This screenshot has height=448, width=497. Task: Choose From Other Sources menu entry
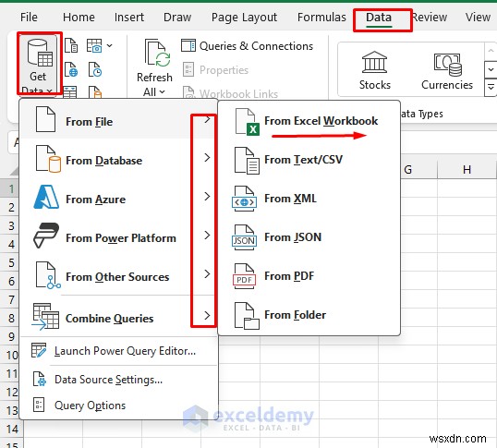[x=119, y=275]
